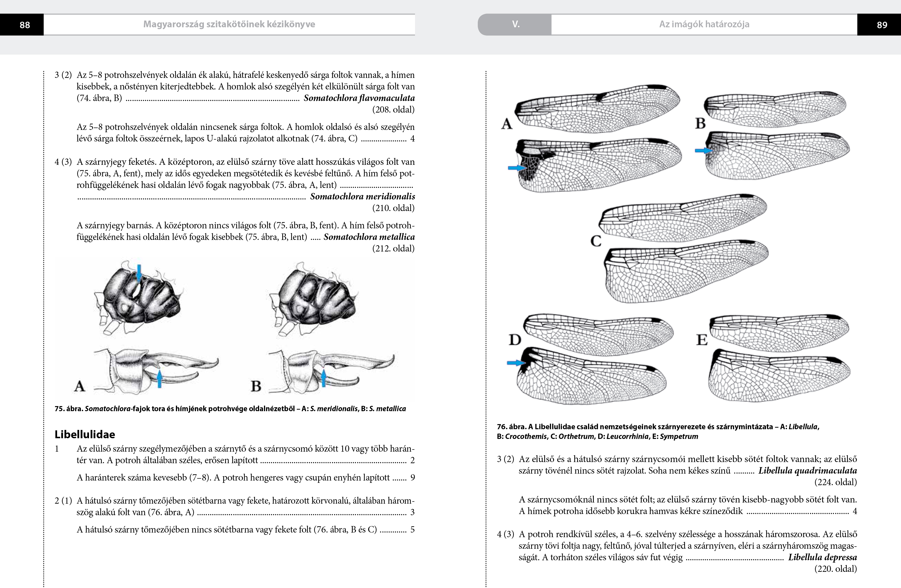The width and height of the screenshot is (901, 588).
Task: Click the letter A in figure 75
Action: pyautogui.click(x=80, y=386)
